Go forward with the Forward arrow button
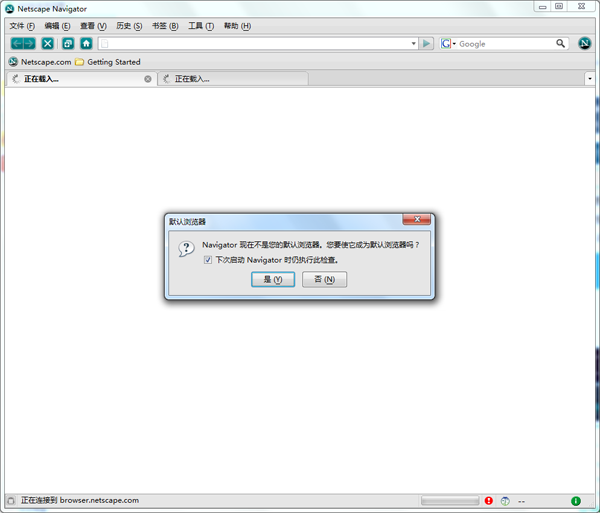This screenshot has height=513, width=600. click(x=29, y=44)
